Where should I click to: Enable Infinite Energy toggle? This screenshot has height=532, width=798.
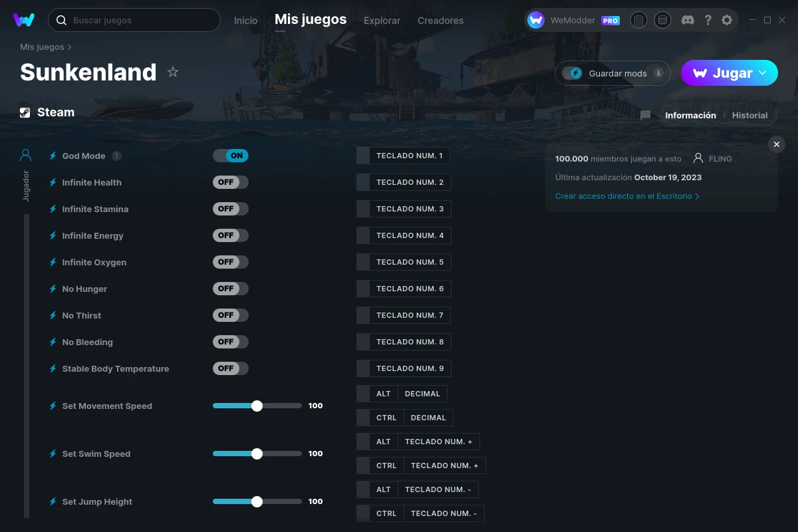[231, 235]
